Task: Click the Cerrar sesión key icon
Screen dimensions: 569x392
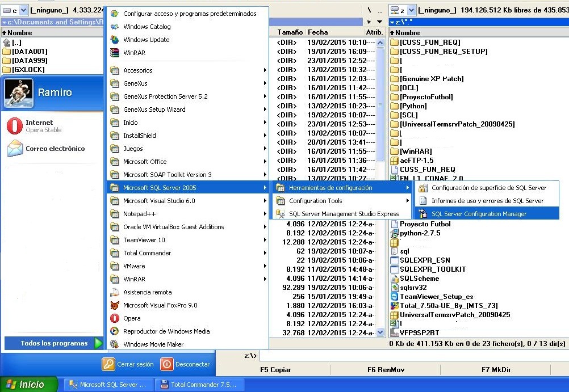Action: (x=108, y=364)
